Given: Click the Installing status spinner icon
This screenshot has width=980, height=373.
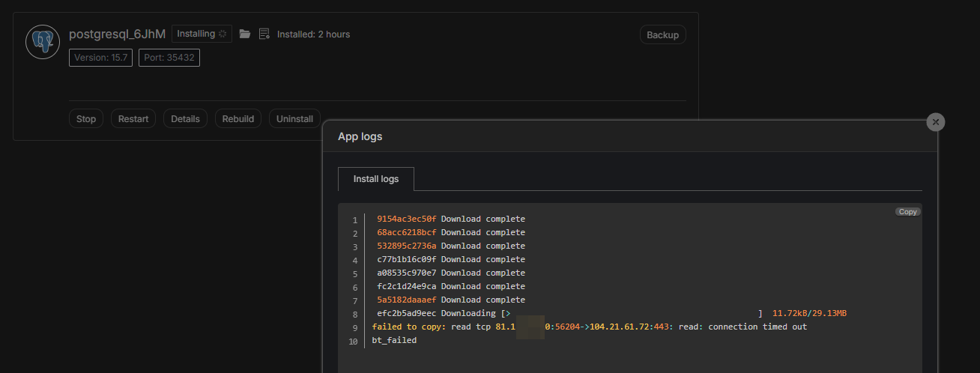Looking at the screenshot, I should [223, 34].
